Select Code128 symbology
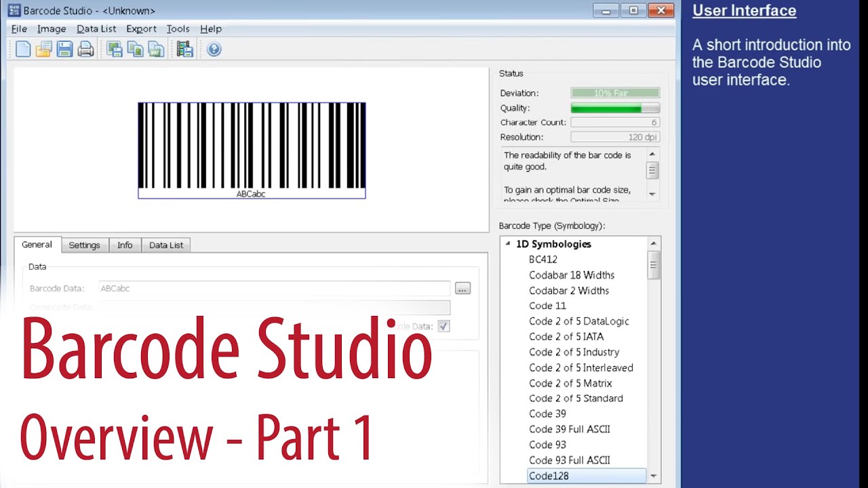The image size is (868, 488). pos(587,476)
